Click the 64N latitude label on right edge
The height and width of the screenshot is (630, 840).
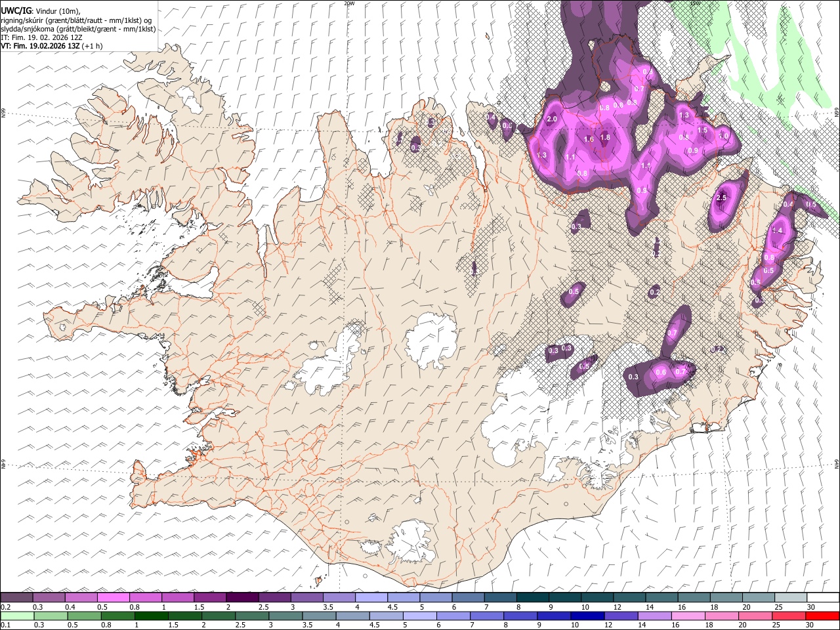pos(837,464)
